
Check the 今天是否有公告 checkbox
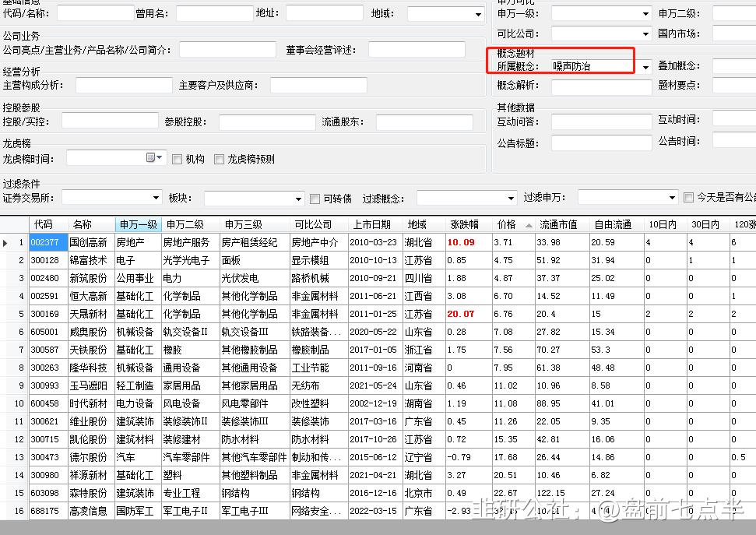689,198
